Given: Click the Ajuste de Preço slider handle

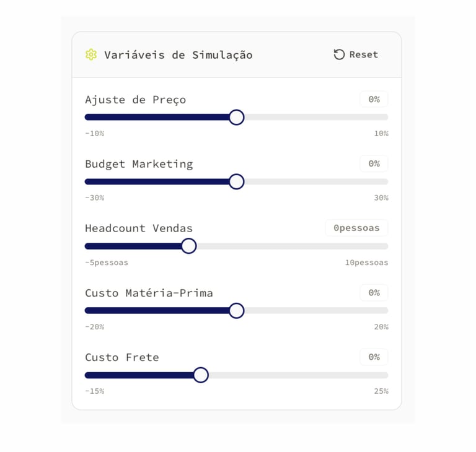Looking at the screenshot, I should 236,117.
